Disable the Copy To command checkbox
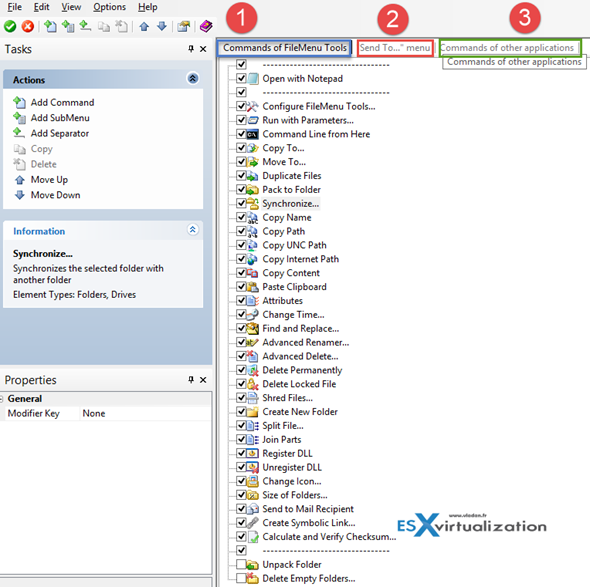The image size is (590, 587). pos(241,148)
